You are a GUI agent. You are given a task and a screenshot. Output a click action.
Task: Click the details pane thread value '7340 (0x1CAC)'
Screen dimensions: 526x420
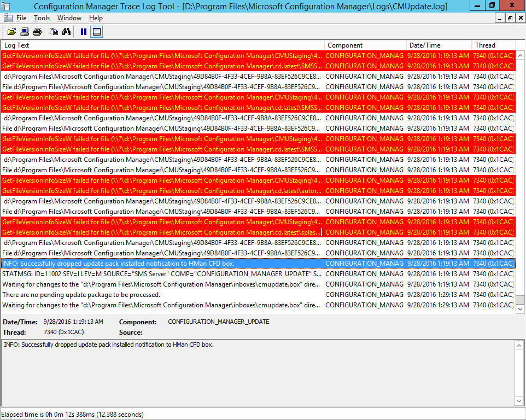coord(64,332)
